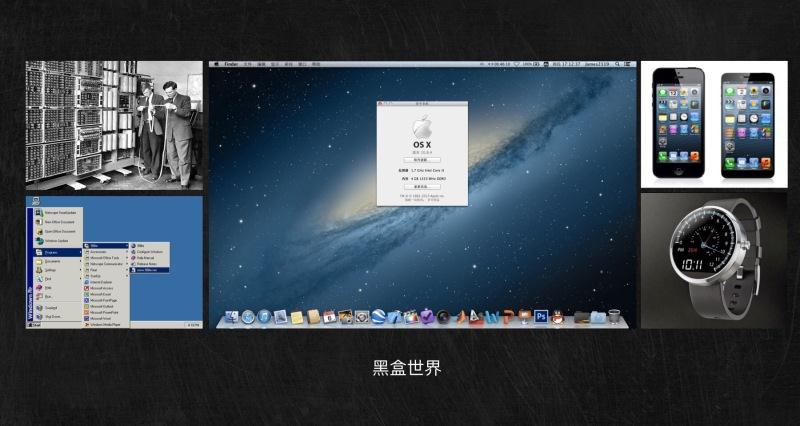
Task: Click My Computer icon on Windows desktop
Action: coord(36,202)
